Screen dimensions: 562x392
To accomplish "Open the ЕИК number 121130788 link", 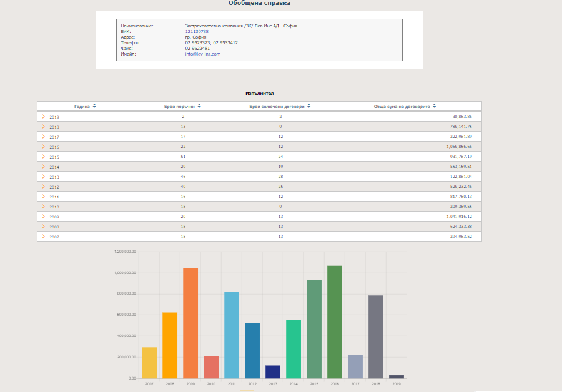I will (x=197, y=31).
